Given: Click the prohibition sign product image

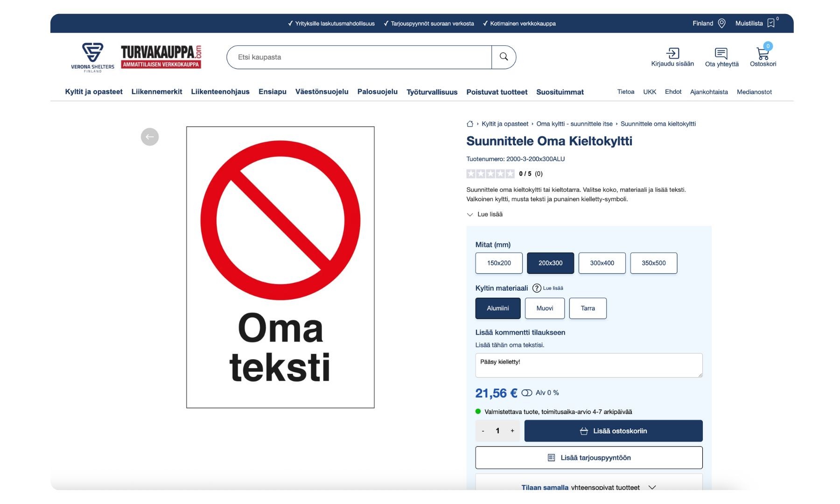Looking at the screenshot, I should click(x=280, y=267).
